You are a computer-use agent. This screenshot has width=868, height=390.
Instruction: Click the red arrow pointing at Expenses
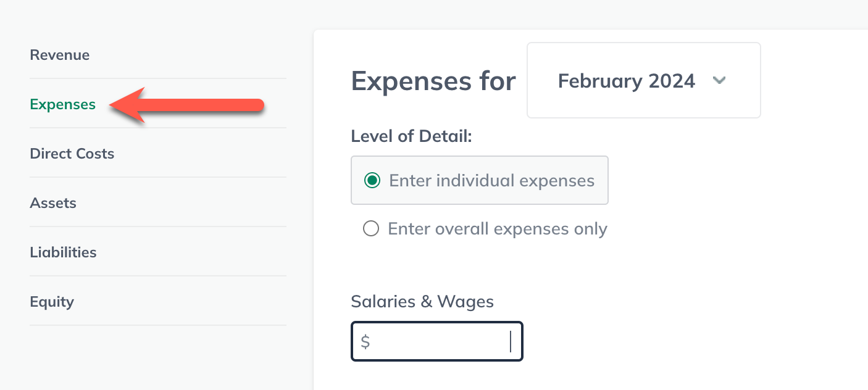[185, 105]
